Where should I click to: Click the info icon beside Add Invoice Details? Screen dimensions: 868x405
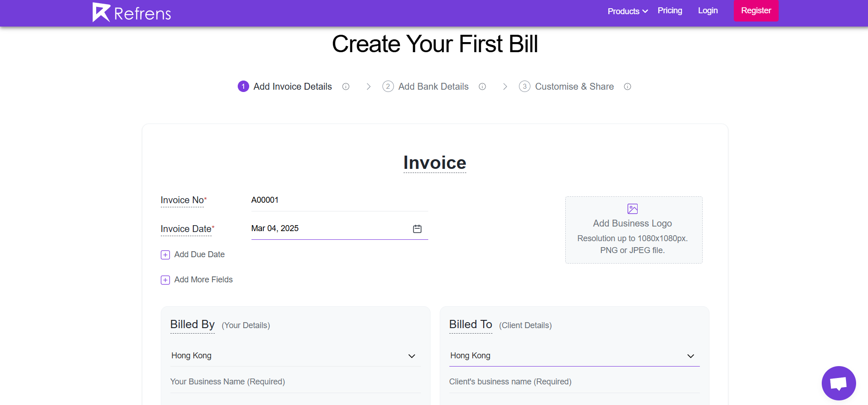(x=346, y=86)
